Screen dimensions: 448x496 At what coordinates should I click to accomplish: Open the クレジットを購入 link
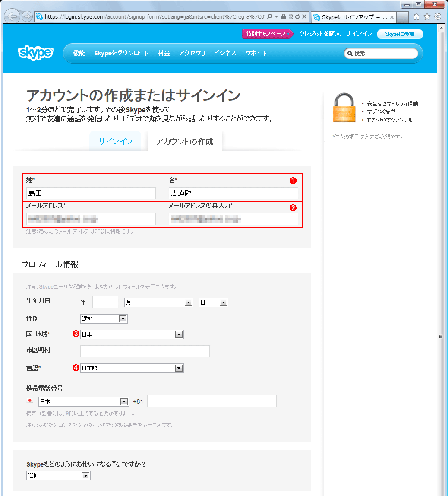tap(320, 34)
